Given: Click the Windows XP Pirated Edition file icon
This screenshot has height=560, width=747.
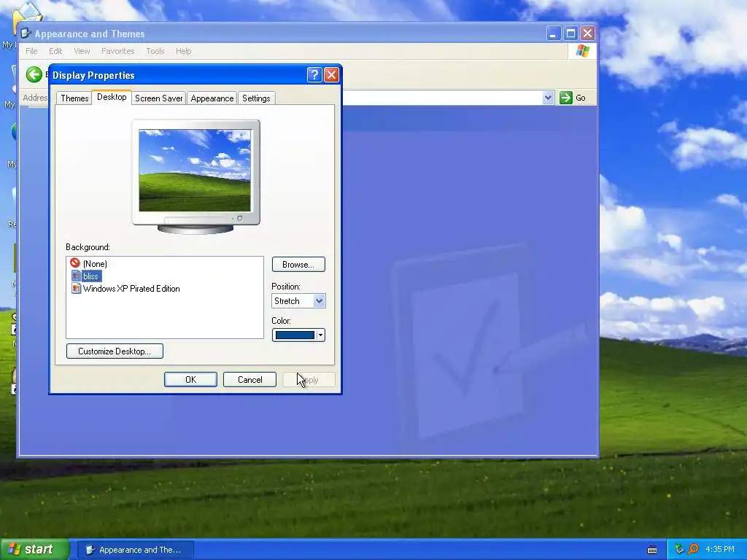Looking at the screenshot, I should point(76,288).
